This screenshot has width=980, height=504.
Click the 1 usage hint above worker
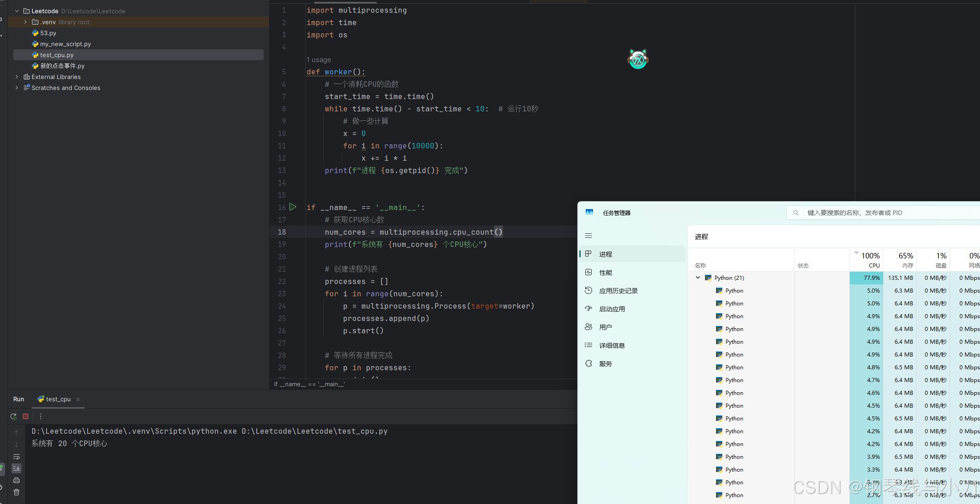pos(319,60)
